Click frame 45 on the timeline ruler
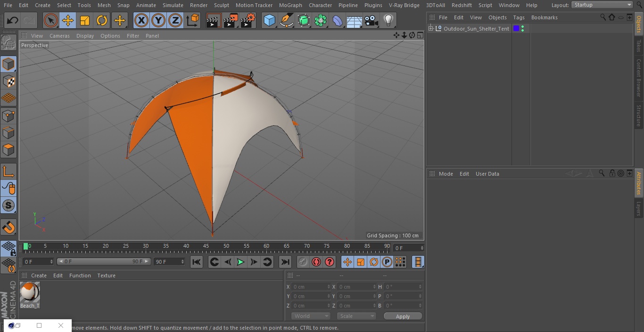 tap(206, 246)
